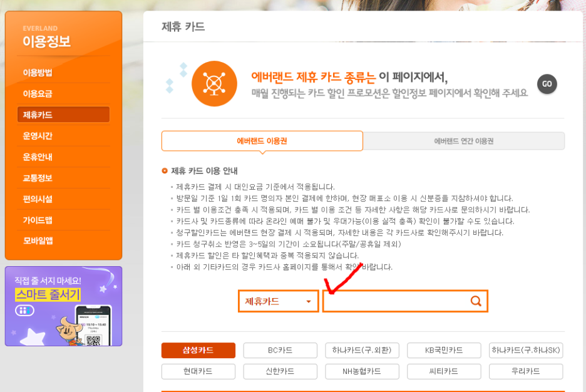Viewport: 586px width, 392px height.
Task: Select 제휴카드 sidebar item
Action: click(63, 115)
